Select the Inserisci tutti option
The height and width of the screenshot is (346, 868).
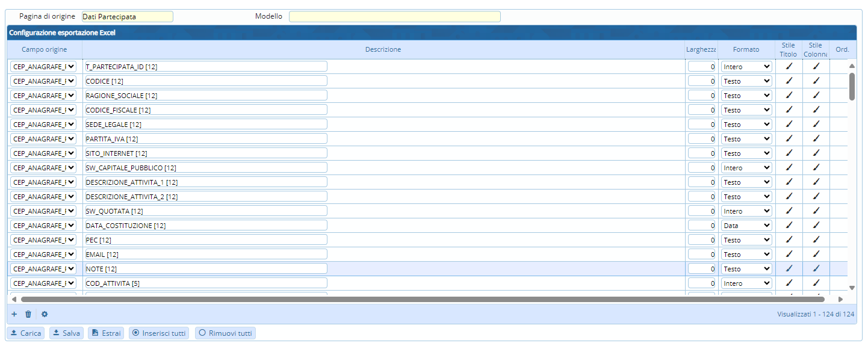159,333
